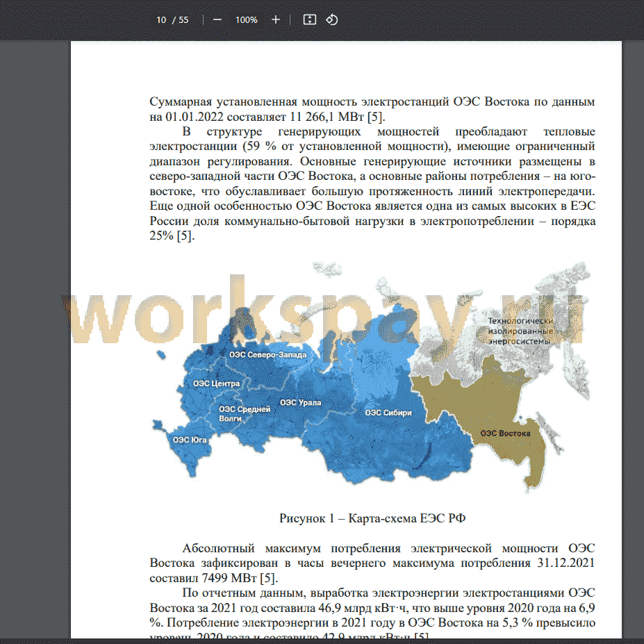This screenshot has height=644, width=644.
Task: Click 'Технологически изолированные энергосистемы' map label
Action: (520, 331)
